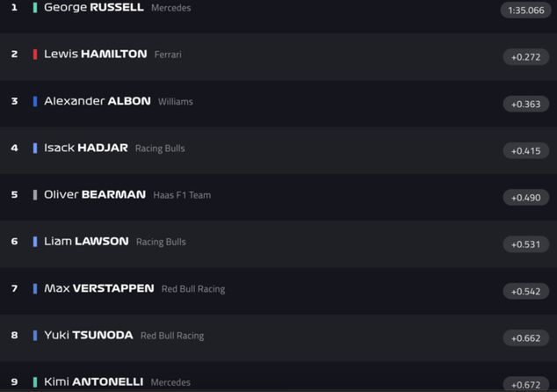
Task: Click George Russell's driver name
Action: (93, 8)
